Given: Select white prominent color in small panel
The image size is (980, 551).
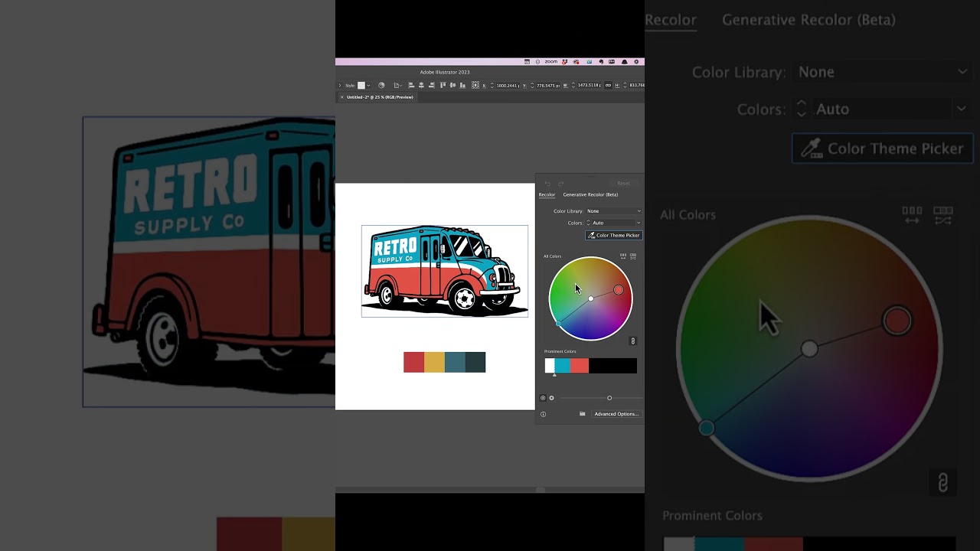Looking at the screenshot, I should tap(550, 366).
